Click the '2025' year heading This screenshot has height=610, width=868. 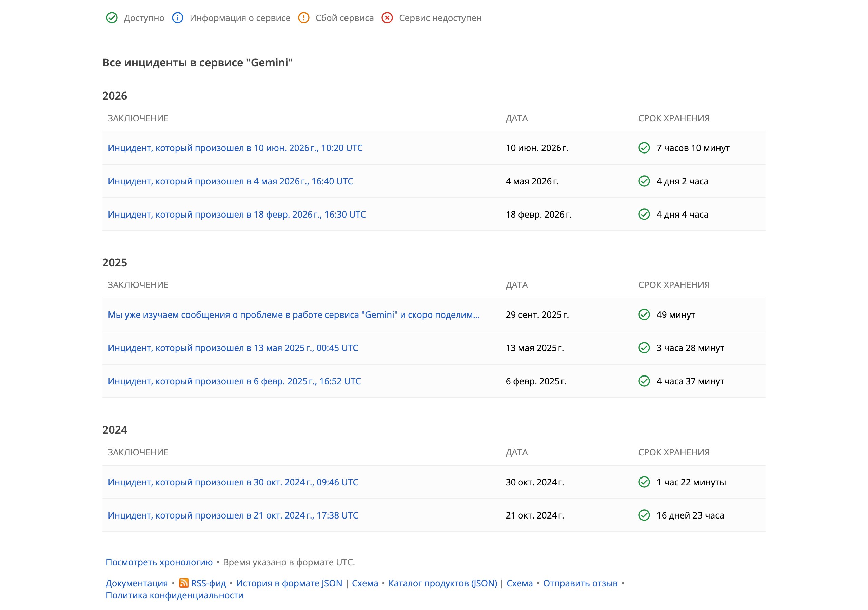pyautogui.click(x=115, y=262)
